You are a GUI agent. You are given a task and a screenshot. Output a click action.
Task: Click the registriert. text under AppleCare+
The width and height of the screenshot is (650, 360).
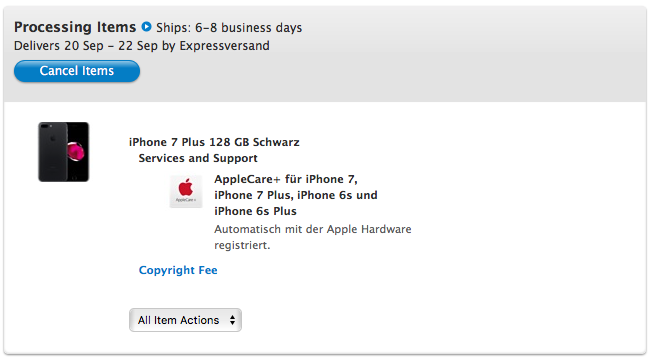(x=242, y=245)
